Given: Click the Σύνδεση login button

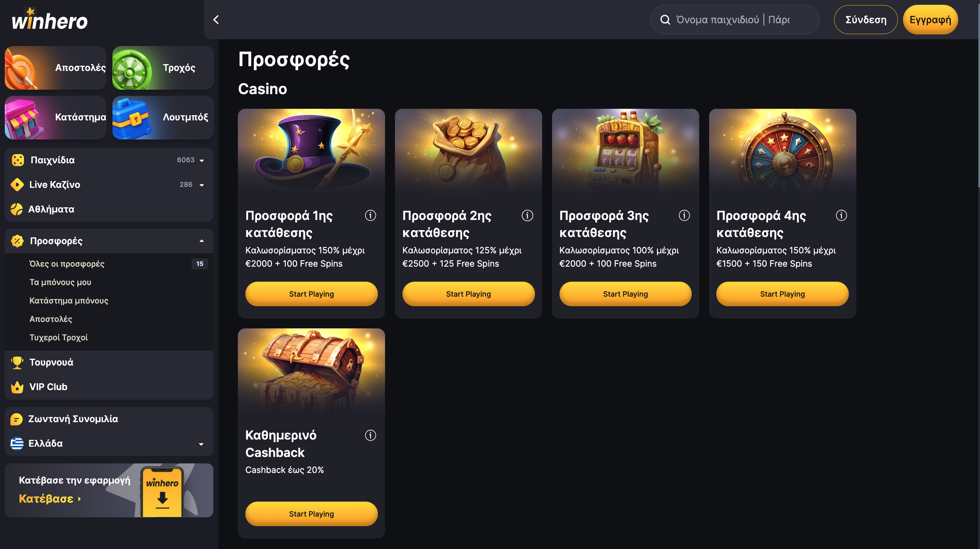Looking at the screenshot, I should [x=866, y=19].
